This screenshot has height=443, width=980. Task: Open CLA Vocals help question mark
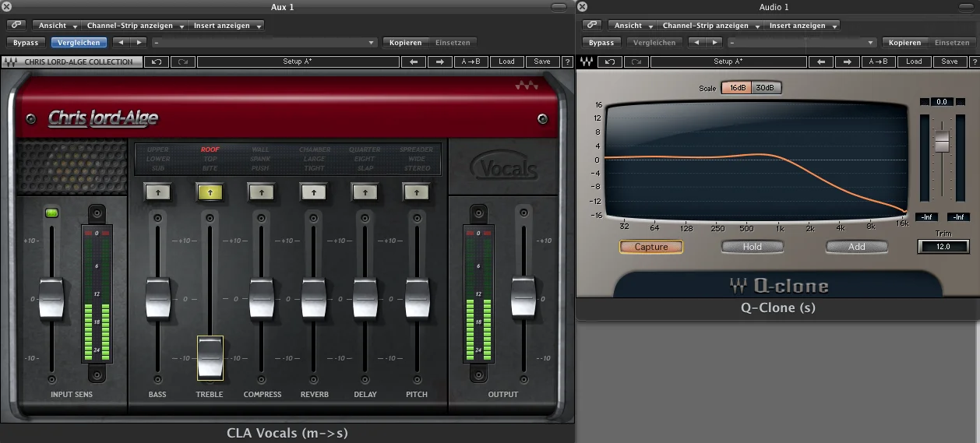pyautogui.click(x=566, y=62)
